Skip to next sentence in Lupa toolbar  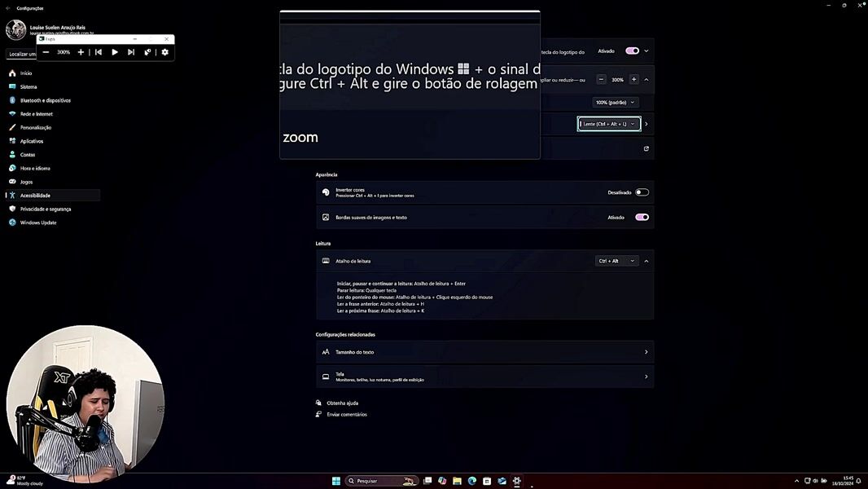131,52
